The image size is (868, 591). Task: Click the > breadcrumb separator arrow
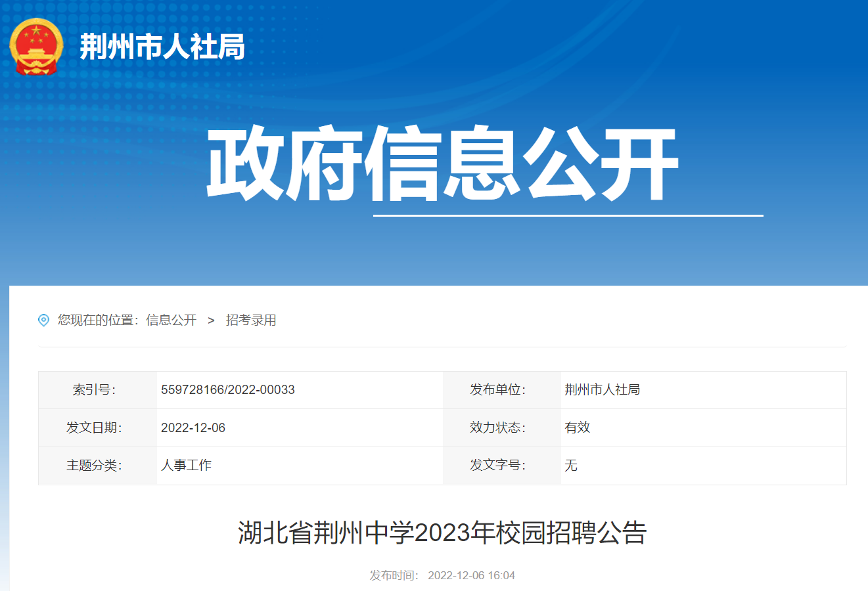[x=211, y=320]
